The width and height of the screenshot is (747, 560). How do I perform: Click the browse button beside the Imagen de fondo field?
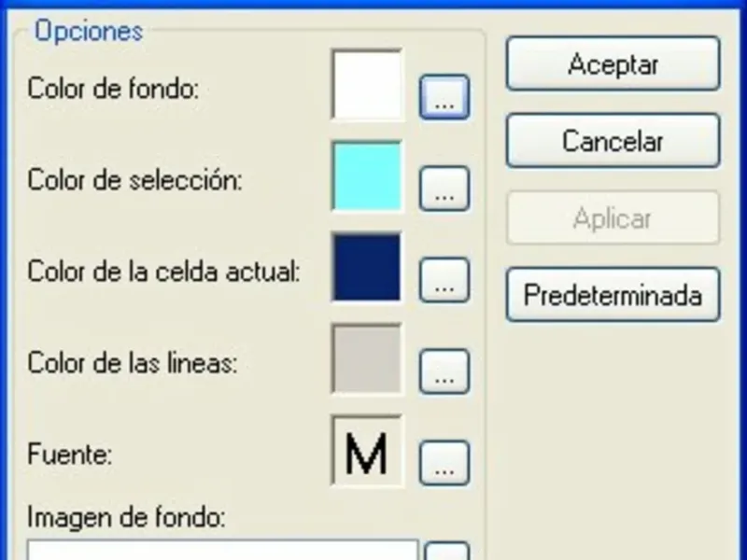(x=447, y=551)
